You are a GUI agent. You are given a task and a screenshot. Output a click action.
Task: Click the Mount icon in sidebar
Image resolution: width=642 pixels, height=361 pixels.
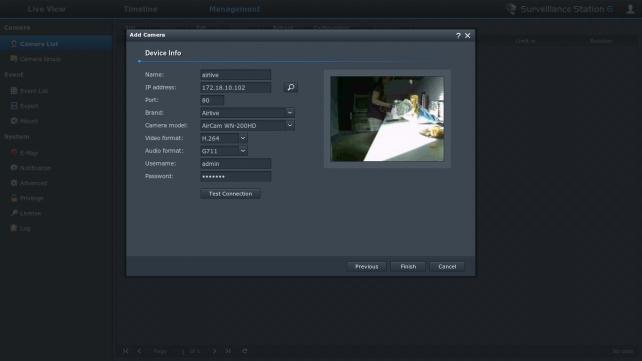(14, 121)
